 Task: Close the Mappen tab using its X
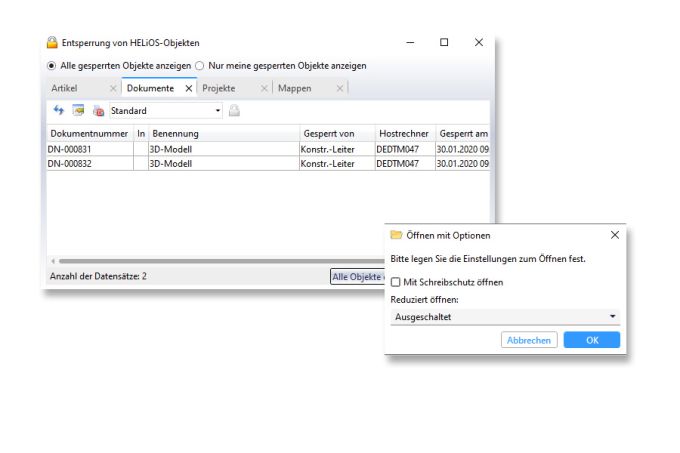(340, 89)
